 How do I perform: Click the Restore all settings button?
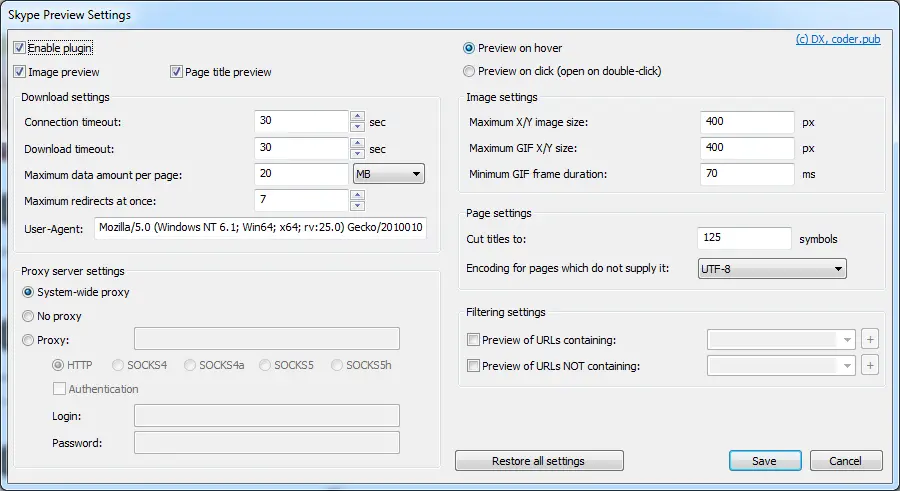(x=539, y=461)
